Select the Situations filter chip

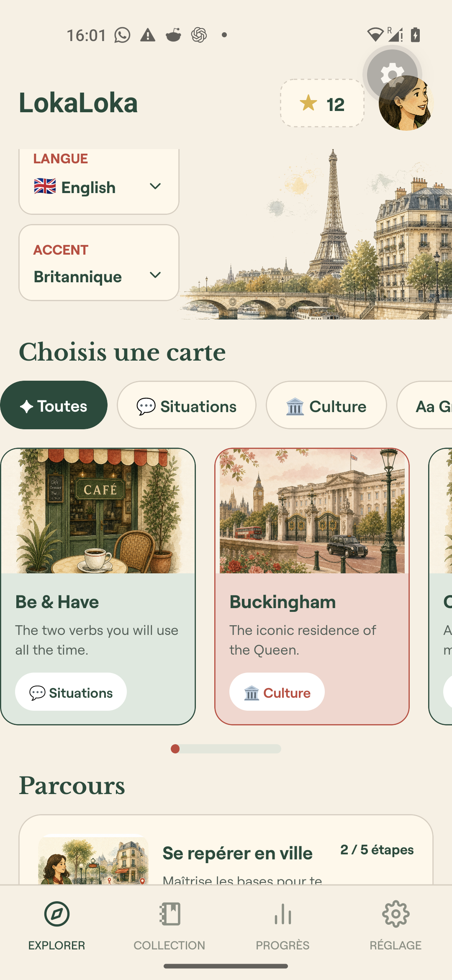point(187,405)
